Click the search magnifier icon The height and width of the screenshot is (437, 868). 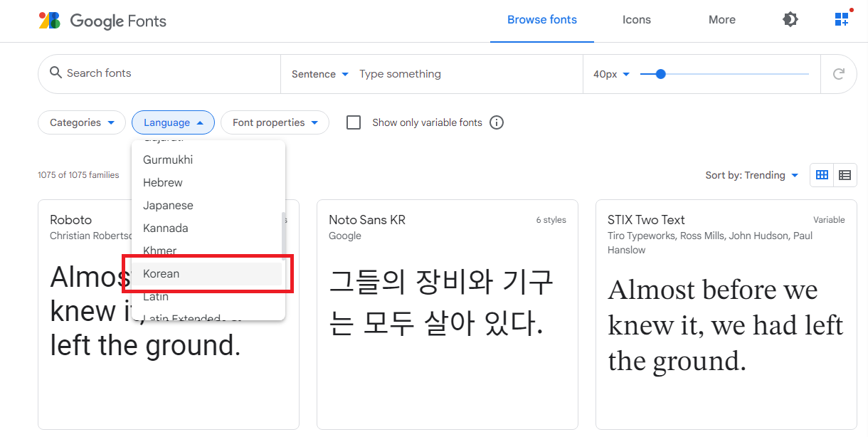tap(55, 73)
